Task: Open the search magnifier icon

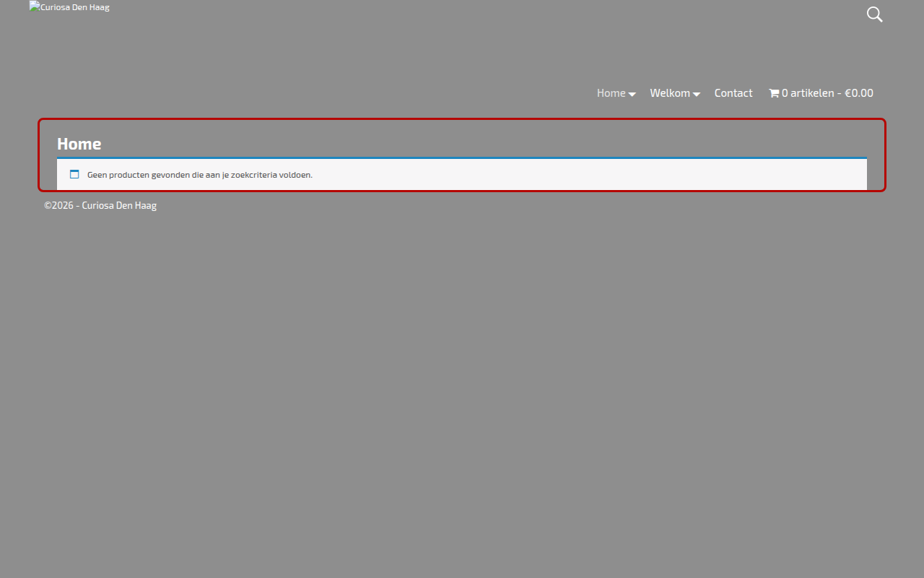Action: pos(874,14)
